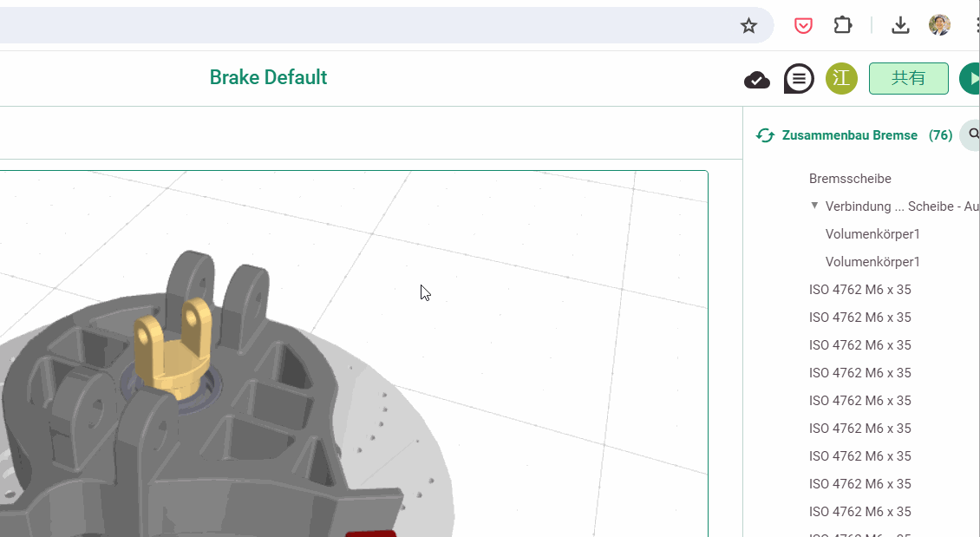The image size is (980, 537).
Task: Select the first Volumenkörper1 item
Action: (872, 234)
